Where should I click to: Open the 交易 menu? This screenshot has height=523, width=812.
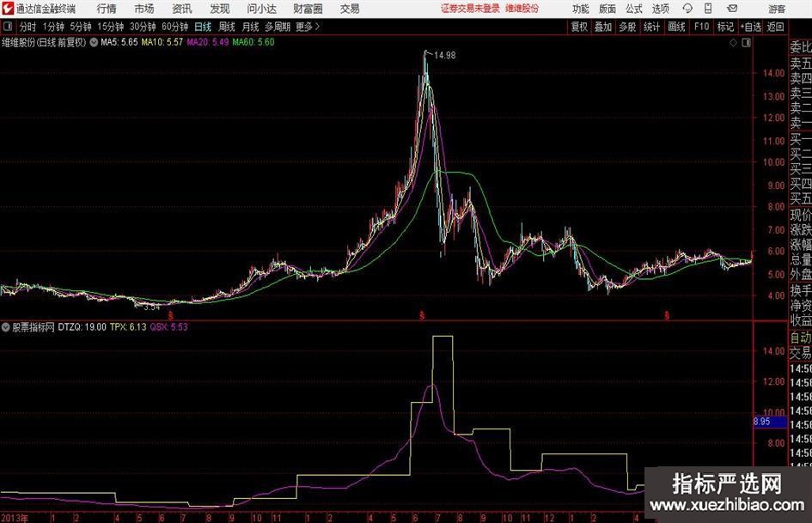pos(350,9)
